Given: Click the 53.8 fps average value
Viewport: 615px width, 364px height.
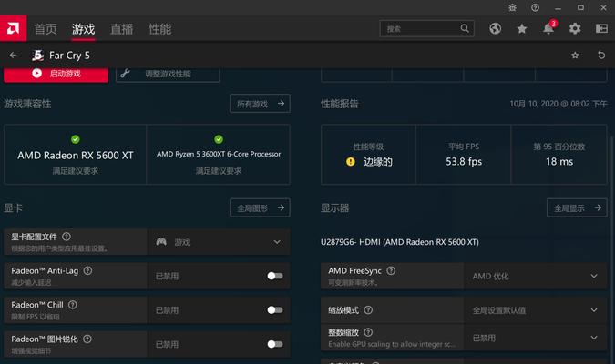Looking at the screenshot, I should 464,161.
